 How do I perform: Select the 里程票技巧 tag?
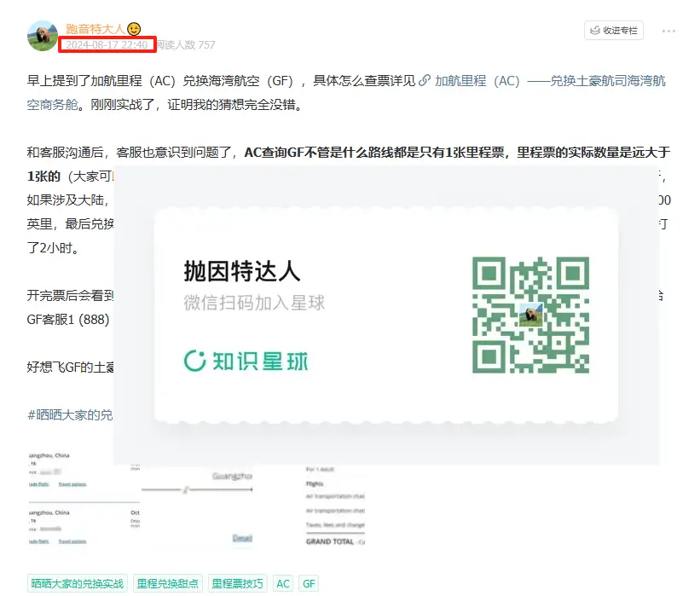click(x=238, y=583)
